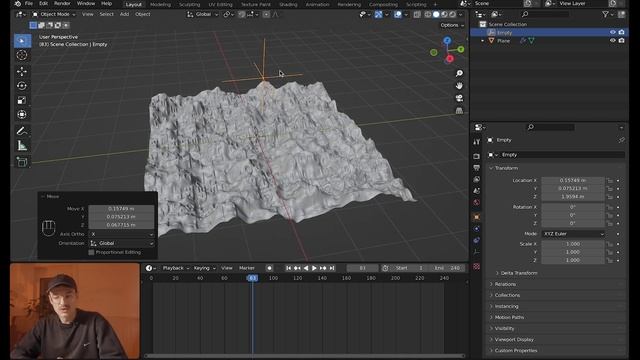Screen dimensions: 640x360
Task: Click the Move X value field
Action: 121,209
